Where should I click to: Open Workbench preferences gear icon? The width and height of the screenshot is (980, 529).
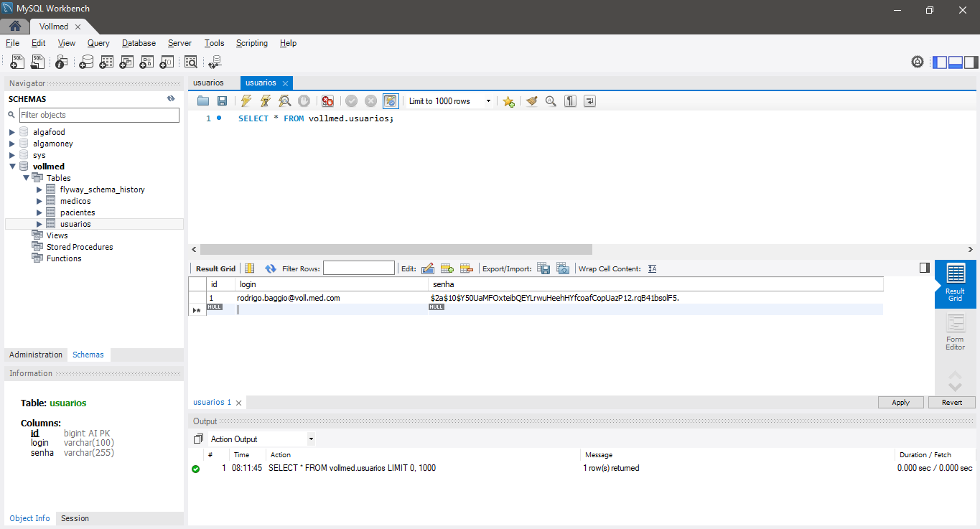[918, 62]
